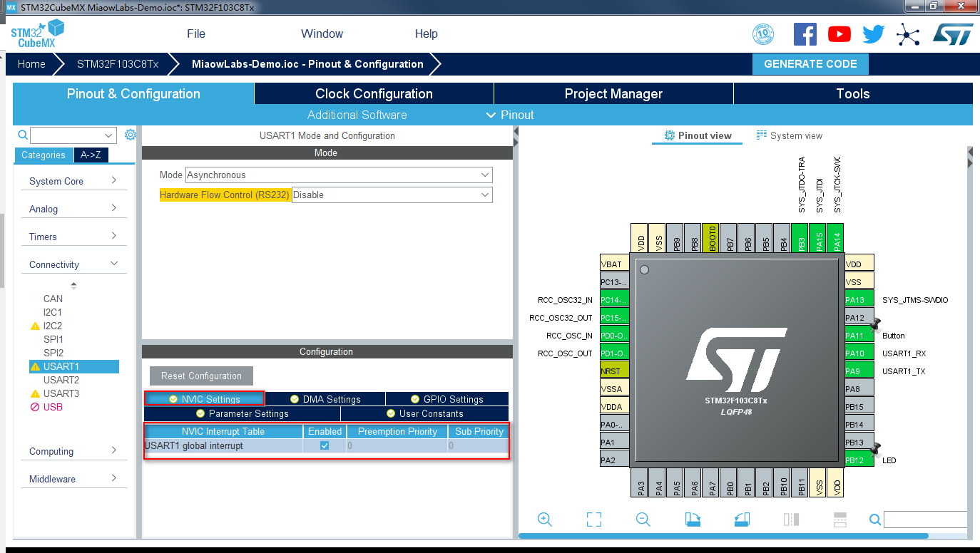The height and width of the screenshot is (553, 980).
Task: Switch to the Project Manager tab
Action: click(x=613, y=93)
